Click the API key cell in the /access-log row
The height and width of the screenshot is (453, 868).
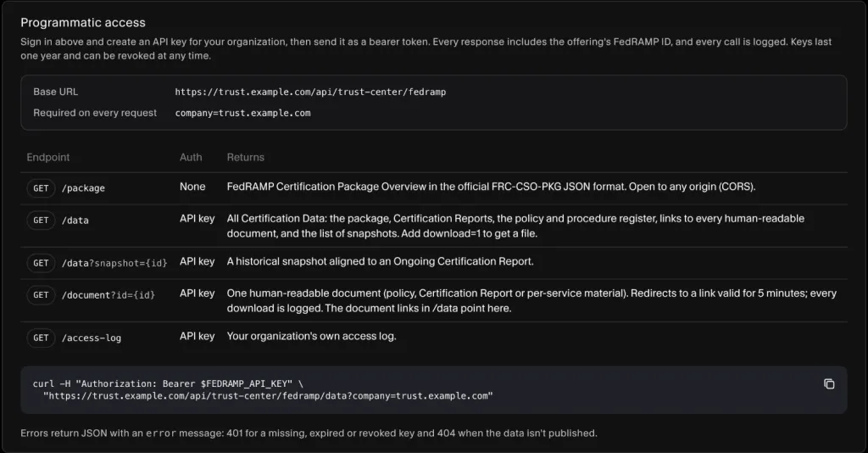coord(197,336)
